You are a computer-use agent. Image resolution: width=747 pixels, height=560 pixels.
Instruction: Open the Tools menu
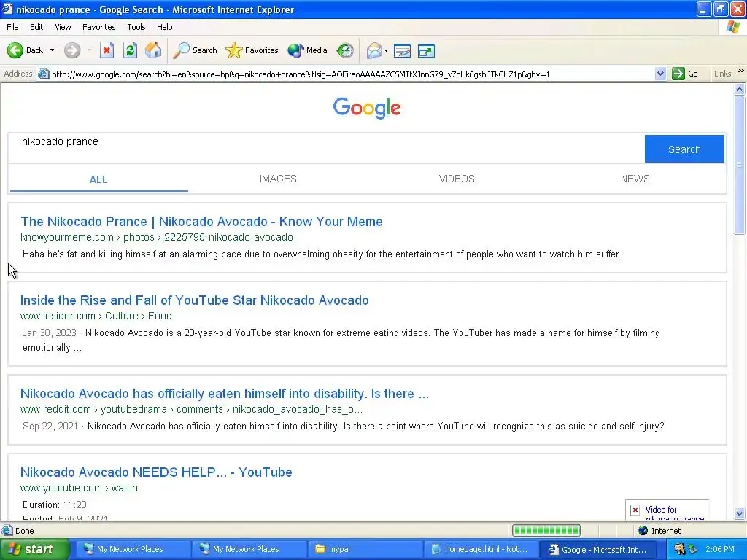pos(136,27)
